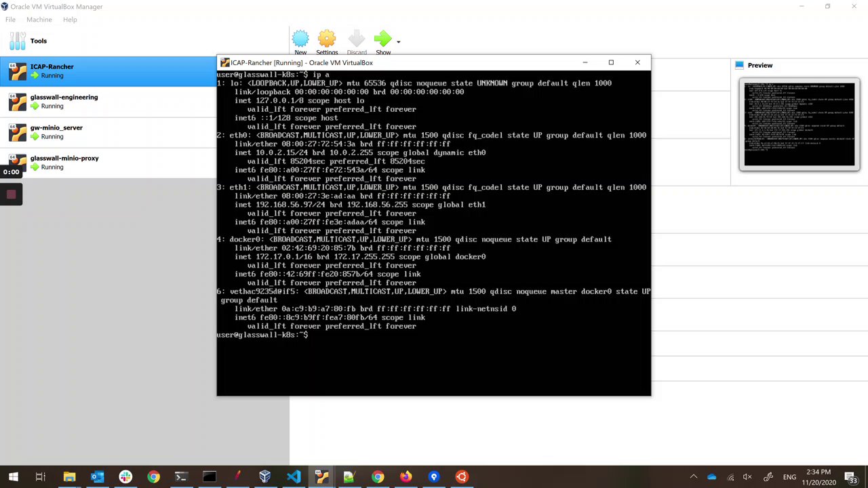Open Slack from the taskbar

coord(125,477)
